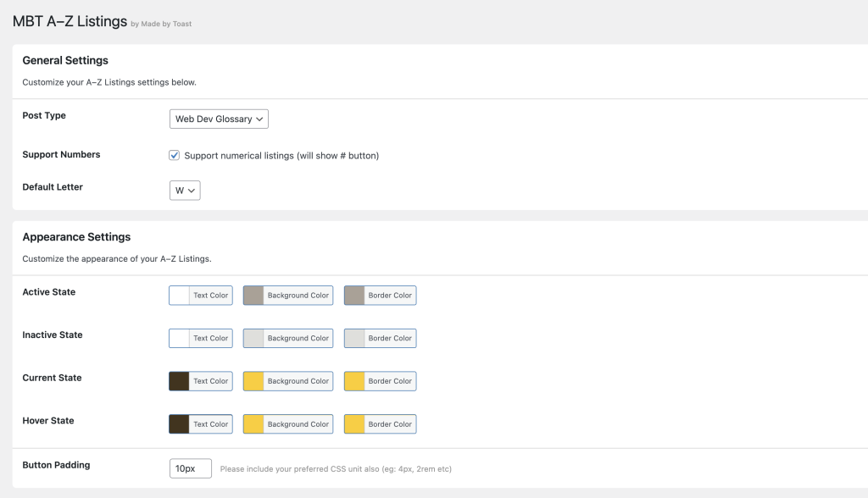Edit Inactive State Border Color
868x498 pixels.
point(380,339)
